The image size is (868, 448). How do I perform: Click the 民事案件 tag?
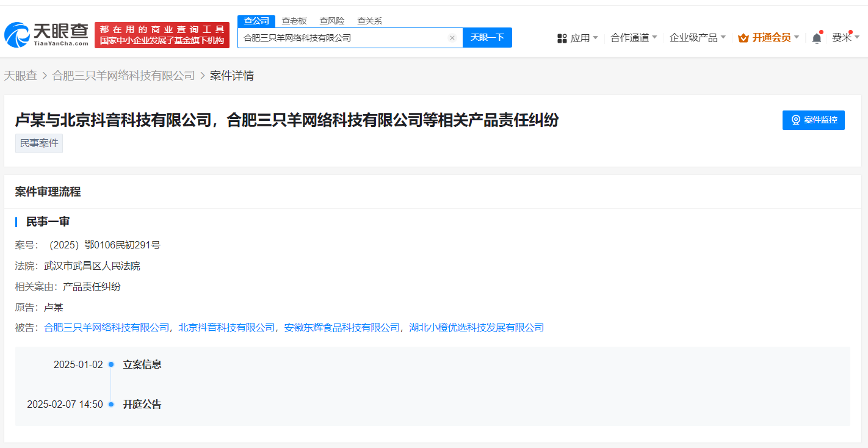tap(39, 143)
